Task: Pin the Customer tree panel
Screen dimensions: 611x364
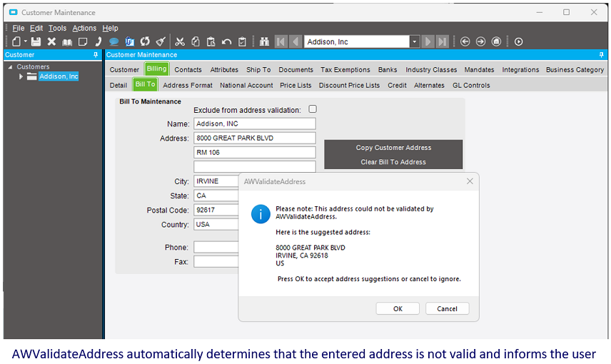Action: [96, 55]
